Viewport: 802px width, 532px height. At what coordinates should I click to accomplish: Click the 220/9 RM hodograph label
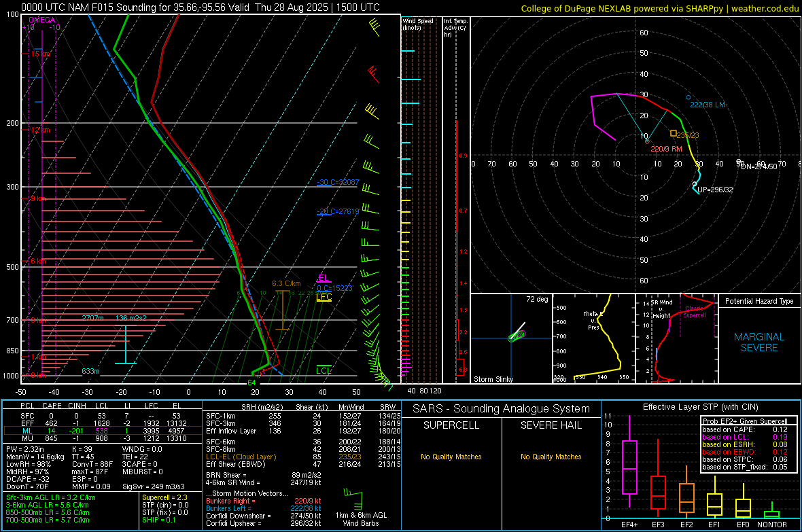click(667, 149)
